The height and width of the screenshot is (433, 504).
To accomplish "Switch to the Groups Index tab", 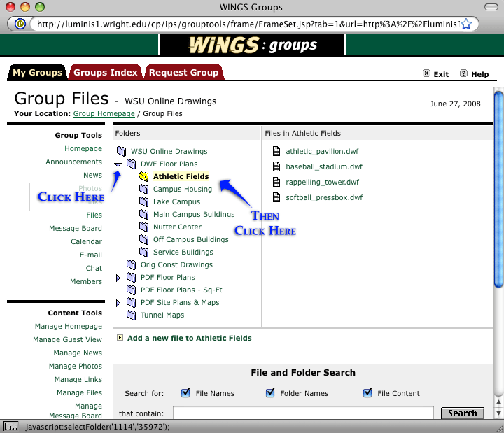I will (105, 72).
